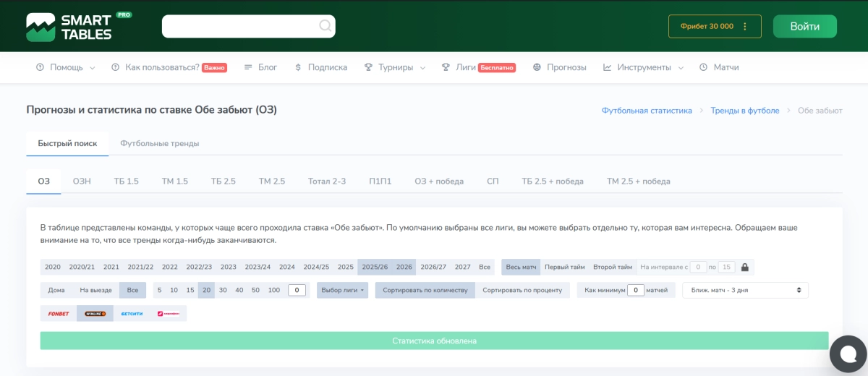Expand the Помощь menu
Viewport: 868px width, 376px height.
(65, 67)
